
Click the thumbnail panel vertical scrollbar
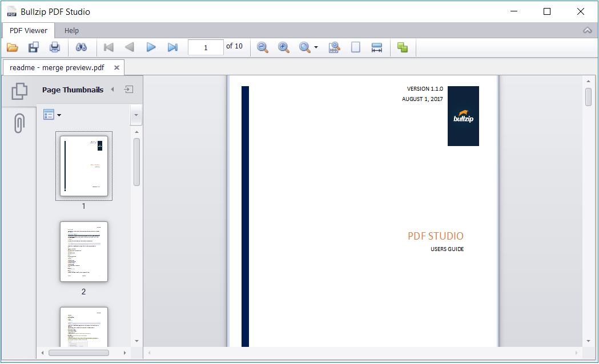pos(137,162)
